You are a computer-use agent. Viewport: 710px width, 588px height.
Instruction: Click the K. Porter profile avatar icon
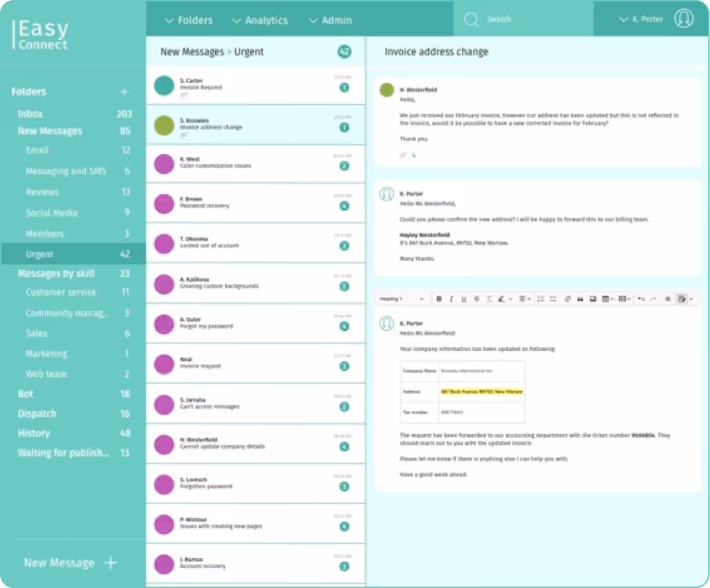(684, 19)
